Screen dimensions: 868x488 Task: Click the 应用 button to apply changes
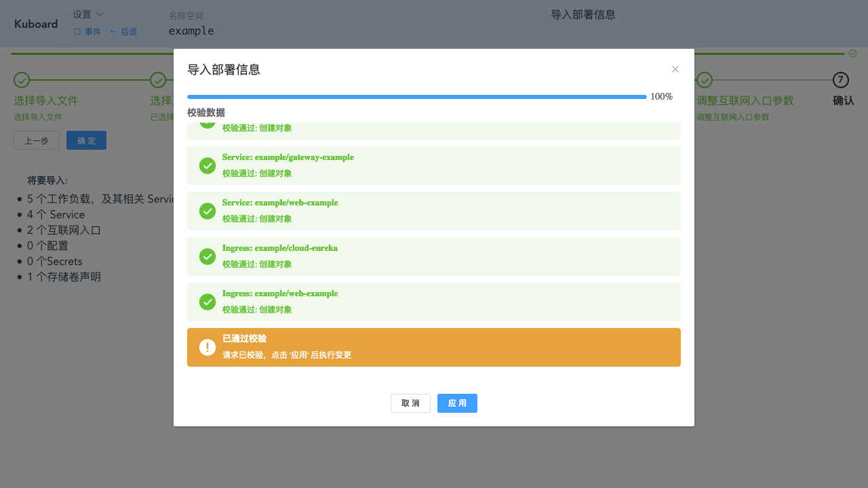coord(457,403)
